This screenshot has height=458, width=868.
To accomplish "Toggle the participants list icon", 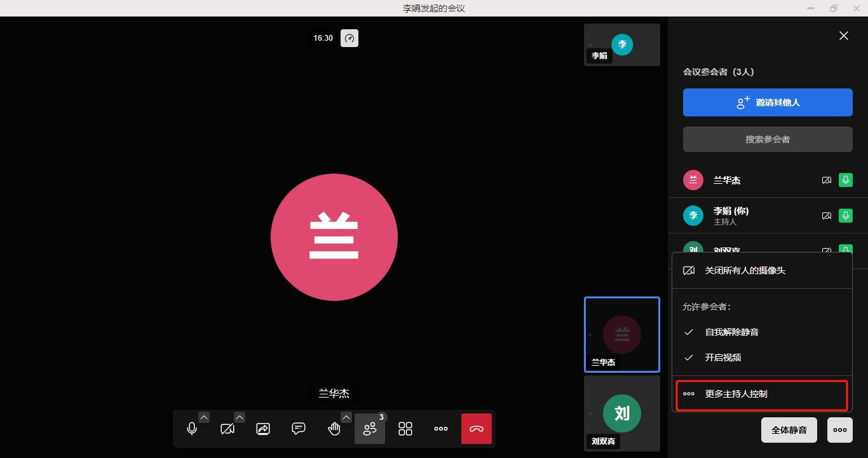I will pyautogui.click(x=370, y=429).
